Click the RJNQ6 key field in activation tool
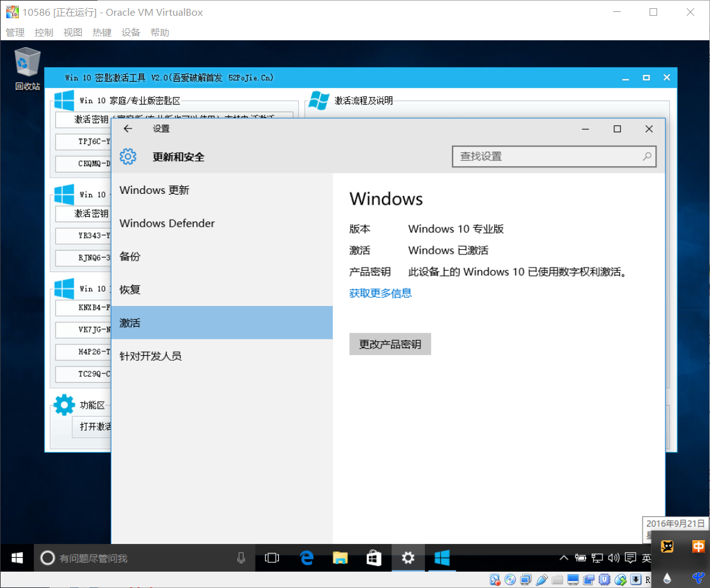The height and width of the screenshot is (588, 710). point(83,257)
